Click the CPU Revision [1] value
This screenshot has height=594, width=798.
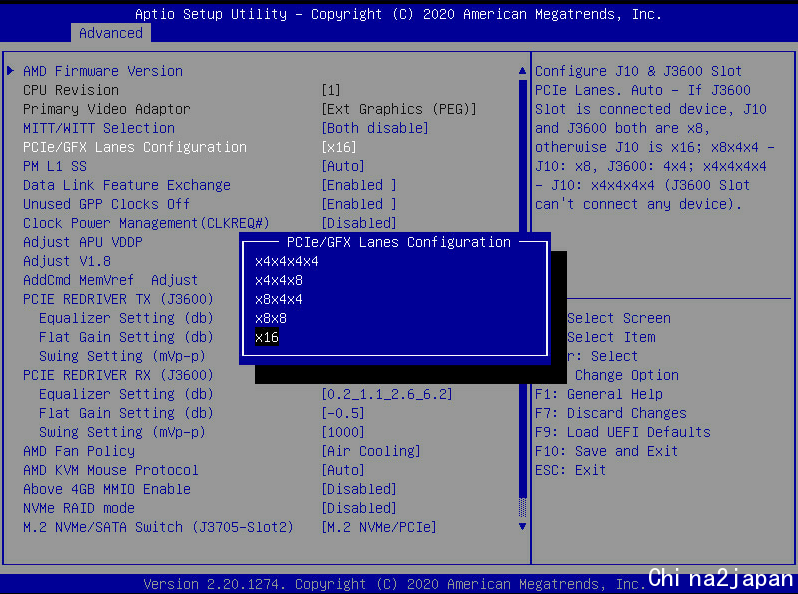click(331, 90)
